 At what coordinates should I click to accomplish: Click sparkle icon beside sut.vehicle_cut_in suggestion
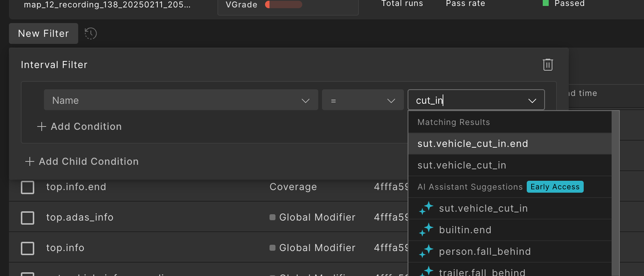[x=426, y=209]
